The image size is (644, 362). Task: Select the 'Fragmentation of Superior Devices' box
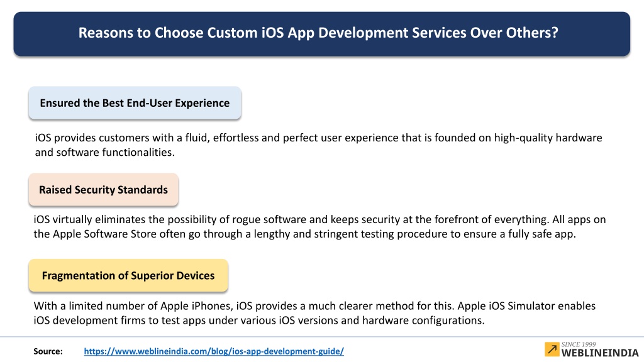click(x=128, y=275)
